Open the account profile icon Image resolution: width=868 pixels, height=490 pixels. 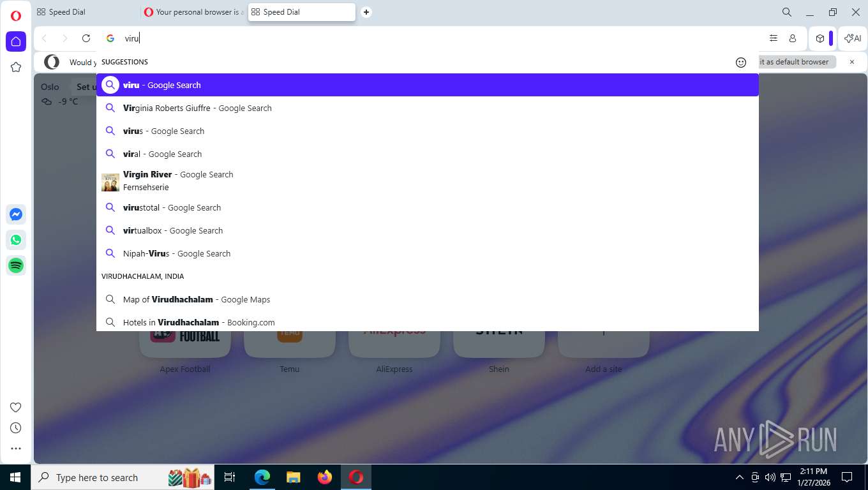(793, 38)
